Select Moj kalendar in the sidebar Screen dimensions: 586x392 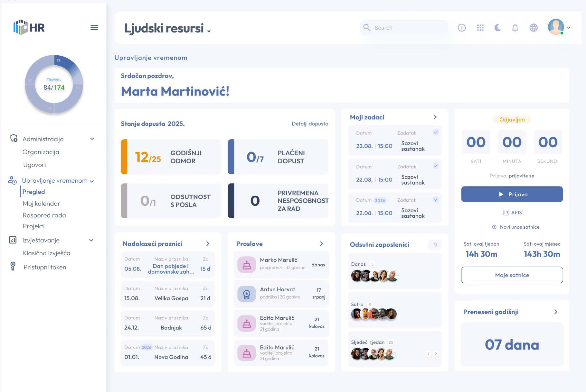41,203
